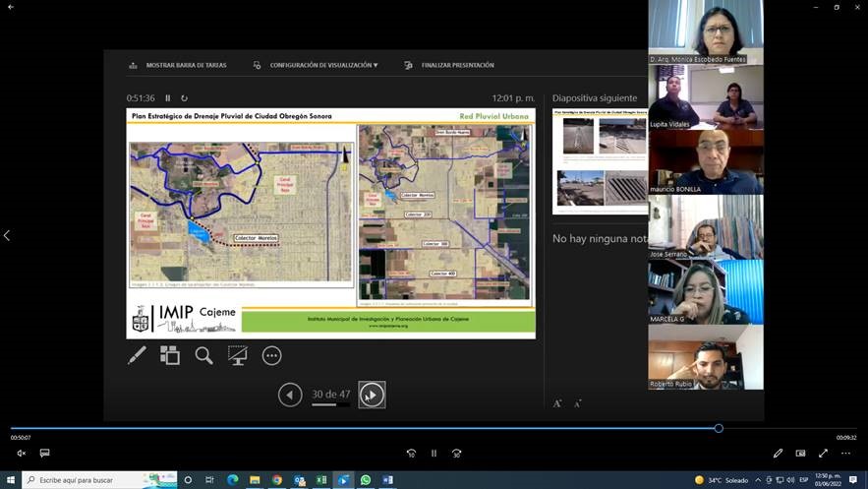Pause the video playback
The height and width of the screenshot is (489, 868).
pyautogui.click(x=434, y=454)
